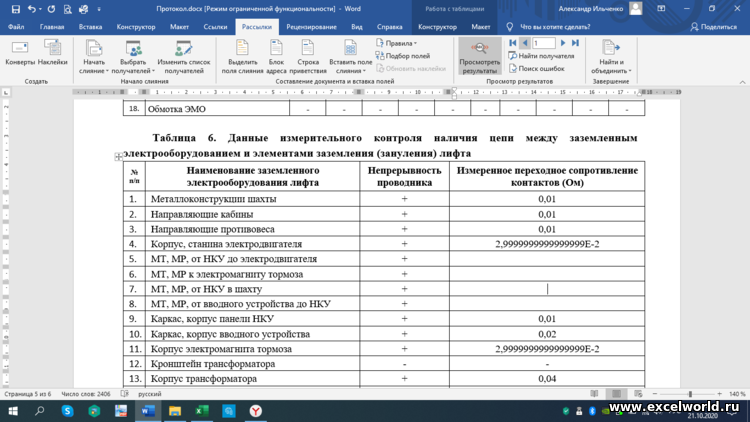Open the Вставить поле слияния dropdown
Image resolution: width=750 pixels, height=422 pixels.
[x=351, y=57]
